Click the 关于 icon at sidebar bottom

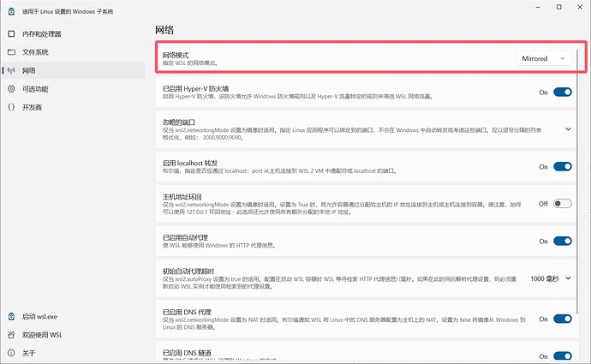click(10, 353)
